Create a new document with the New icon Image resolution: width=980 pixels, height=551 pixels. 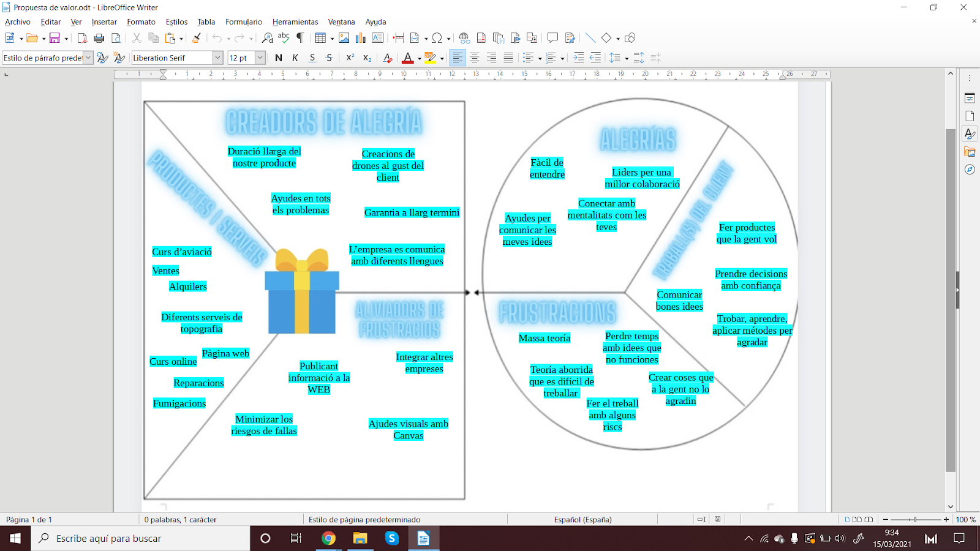click(x=10, y=38)
